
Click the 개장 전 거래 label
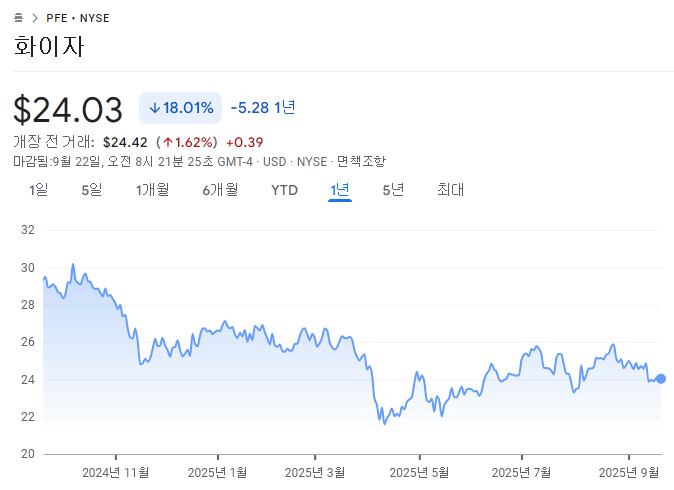click(54, 142)
